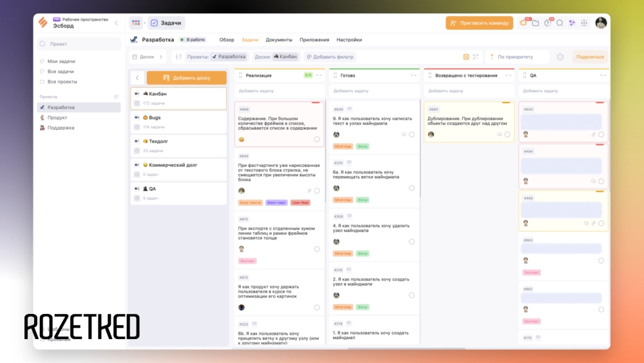644x363 pixels.
Task: Open Все задачи in the sidebar
Action: pyautogui.click(x=61, y=72)
